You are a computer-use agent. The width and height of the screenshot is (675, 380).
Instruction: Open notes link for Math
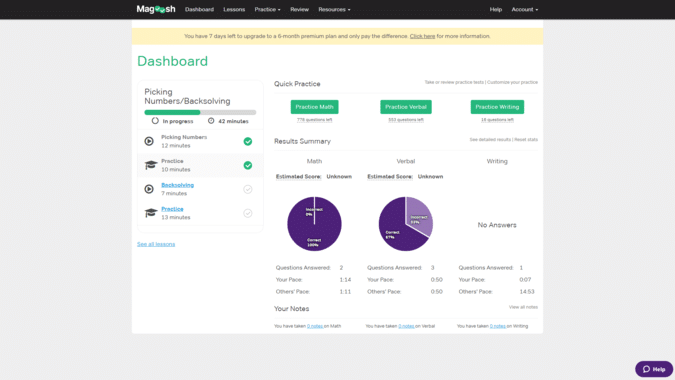point(315,326)
